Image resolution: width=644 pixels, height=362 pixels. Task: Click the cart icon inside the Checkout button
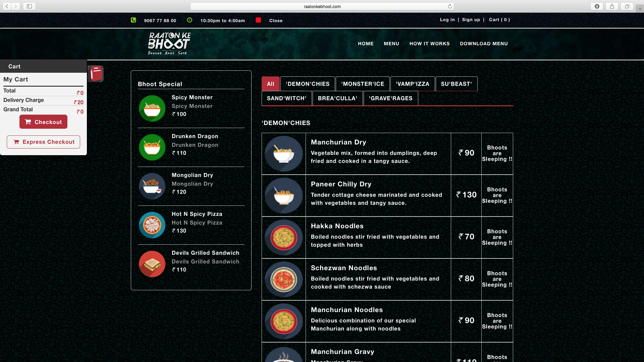pyautogui.click(x=29, y=122)
